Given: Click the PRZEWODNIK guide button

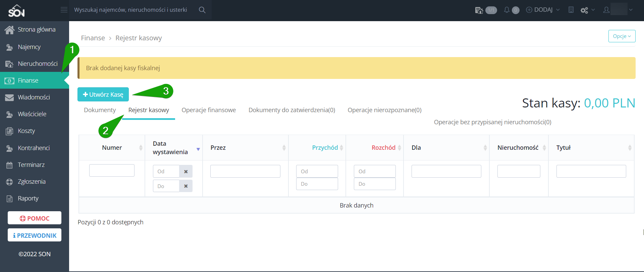Looking at the screenshot, I should tap(35, 235).
